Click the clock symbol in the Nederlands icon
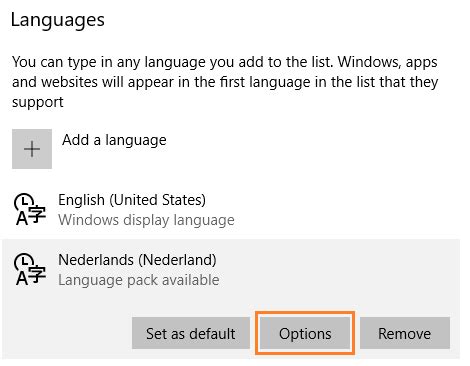The image size is (470, 366). click(x=23, y=261)
